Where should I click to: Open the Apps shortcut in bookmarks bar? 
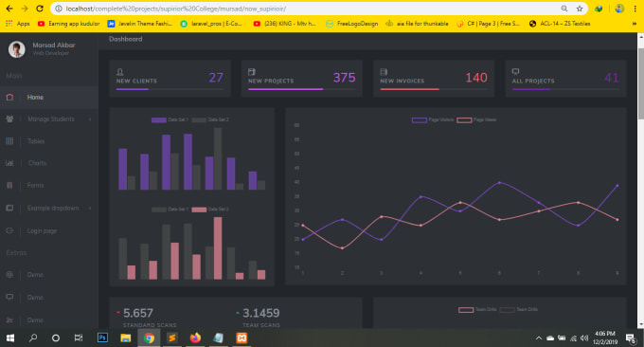18,24
